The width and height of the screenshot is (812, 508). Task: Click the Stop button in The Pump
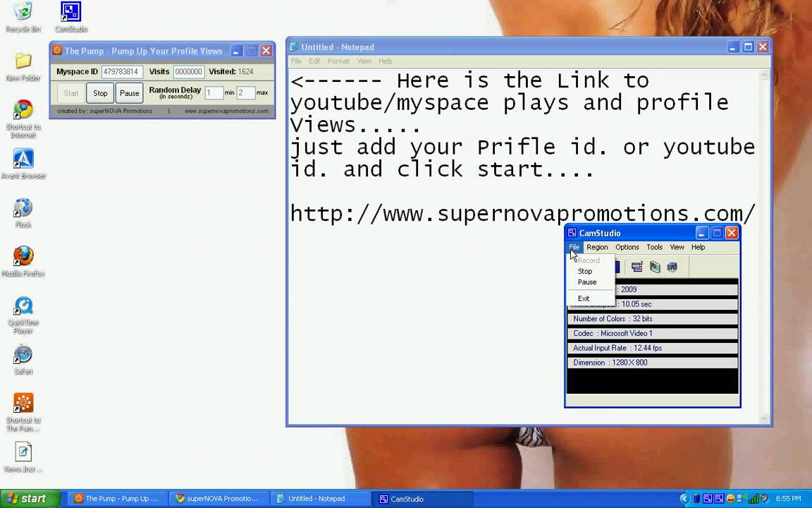[100, 93]
